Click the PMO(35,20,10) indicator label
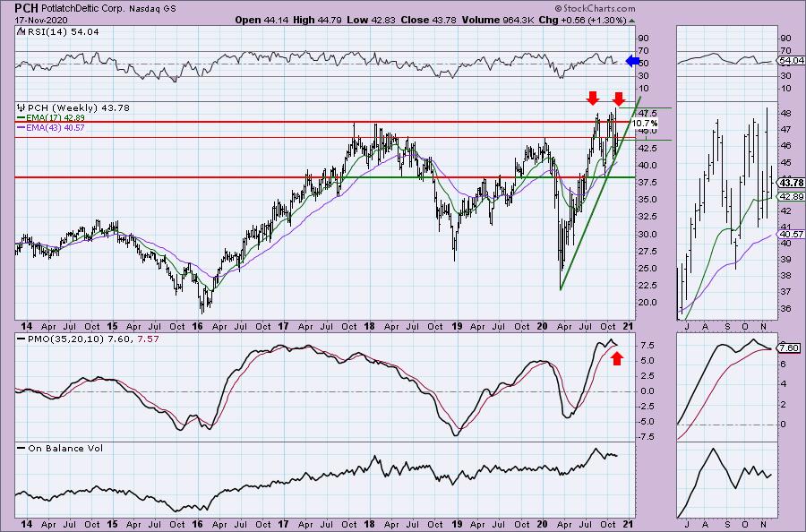Viewport: 806px width, 532px height. [66, 339]
